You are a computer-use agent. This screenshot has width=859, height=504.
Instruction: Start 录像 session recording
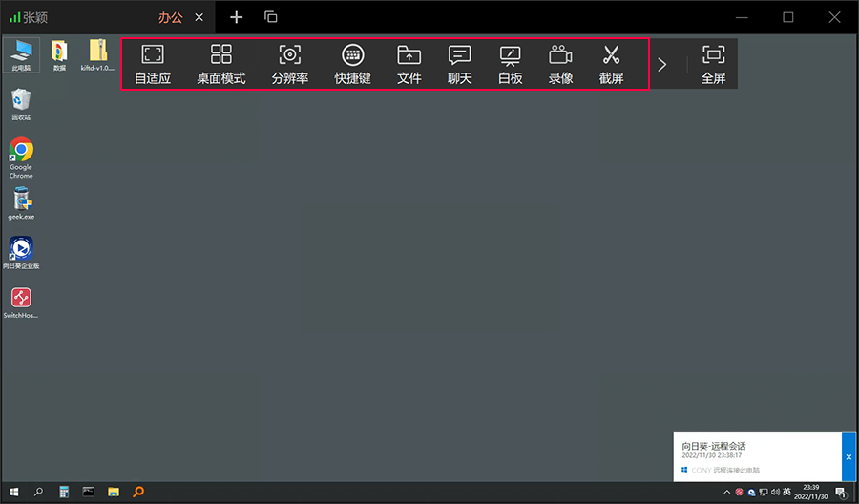point(561,65)
